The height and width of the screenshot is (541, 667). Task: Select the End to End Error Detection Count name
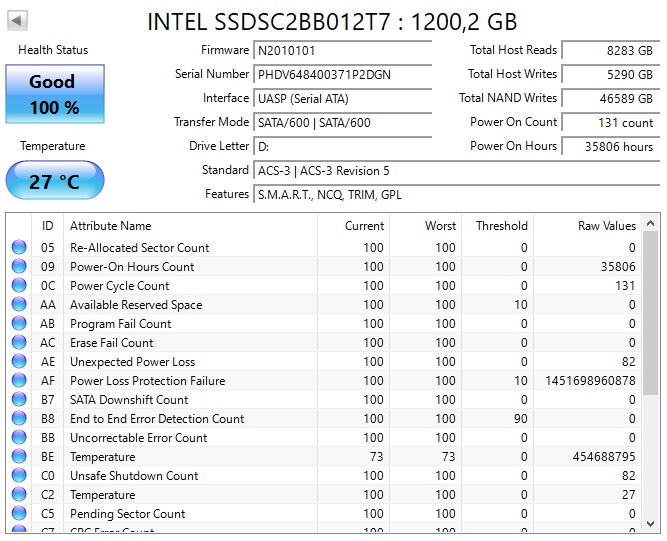point(157,419)
